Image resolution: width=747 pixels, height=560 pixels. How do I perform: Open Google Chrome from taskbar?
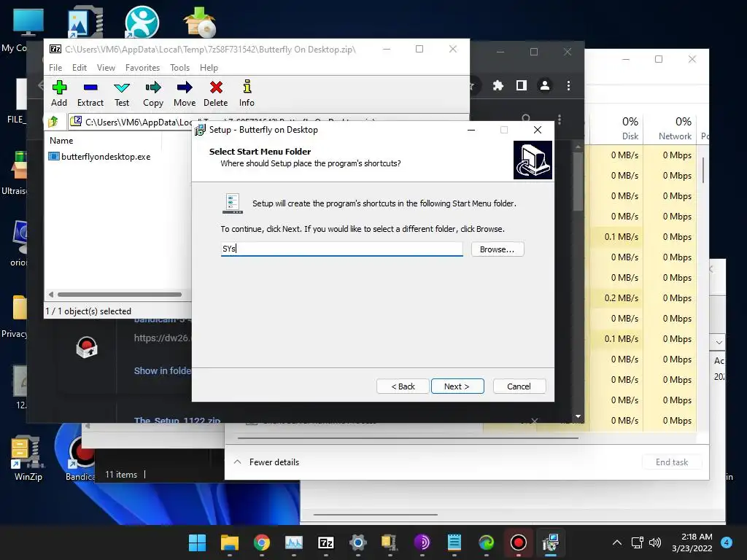click(262, 542)
